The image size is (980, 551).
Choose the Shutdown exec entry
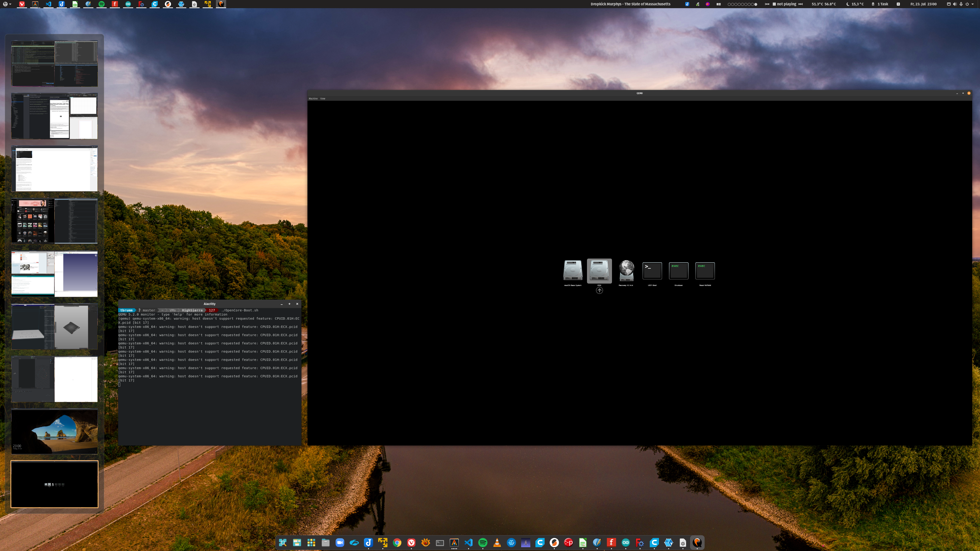678,271
